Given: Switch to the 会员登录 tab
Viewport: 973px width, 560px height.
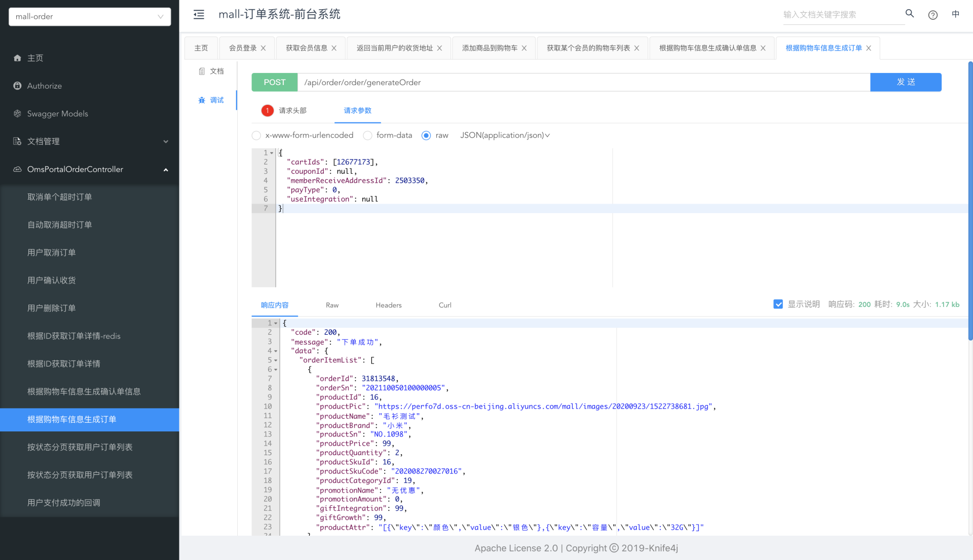Looking at the screenshot, I should [243, 48].
